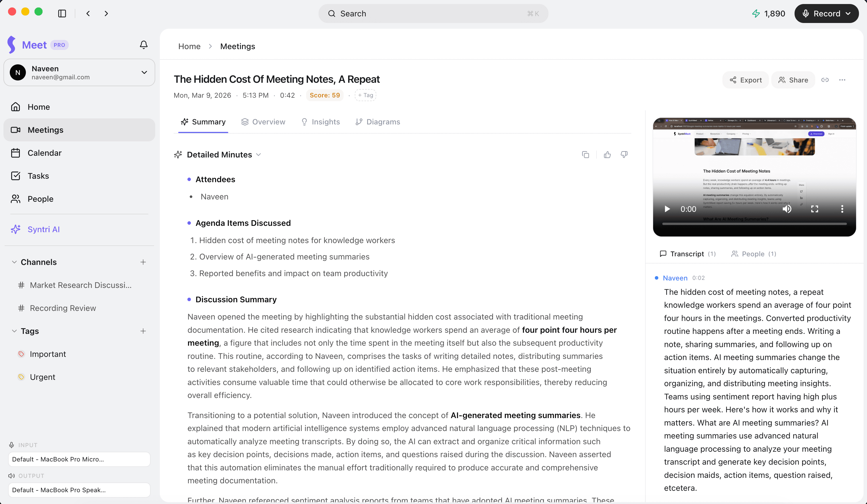Screen dimensions: 867x504
Task: Add a tag with + Tag
Action: point(365,95)
